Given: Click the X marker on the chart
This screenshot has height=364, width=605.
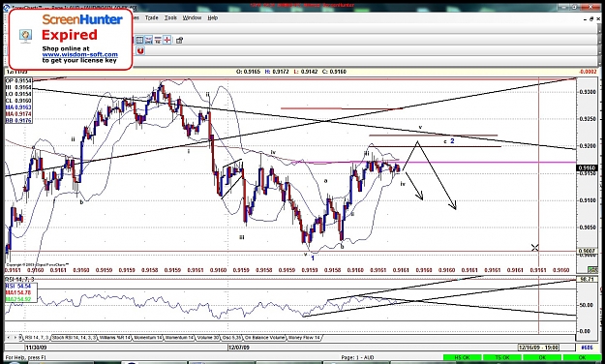Looking at the screenshot, I should point(534,248).
